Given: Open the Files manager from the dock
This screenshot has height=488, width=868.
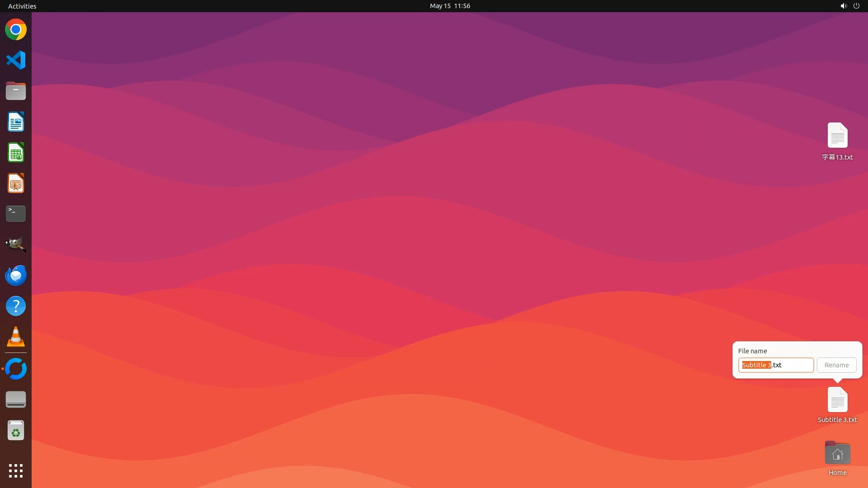Looking at the screenshot, I should click(x=16, y=91).
